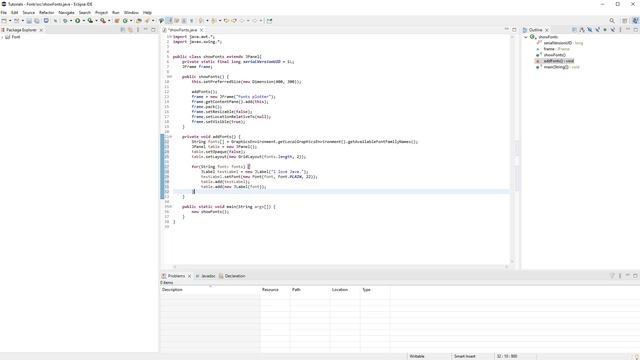Click the Coverage launch icon
This screenshot has height=360, width=640.
[90, 20]
